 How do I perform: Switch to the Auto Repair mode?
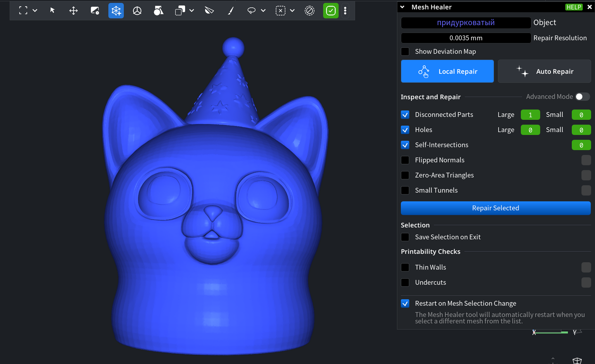point(544,71)
